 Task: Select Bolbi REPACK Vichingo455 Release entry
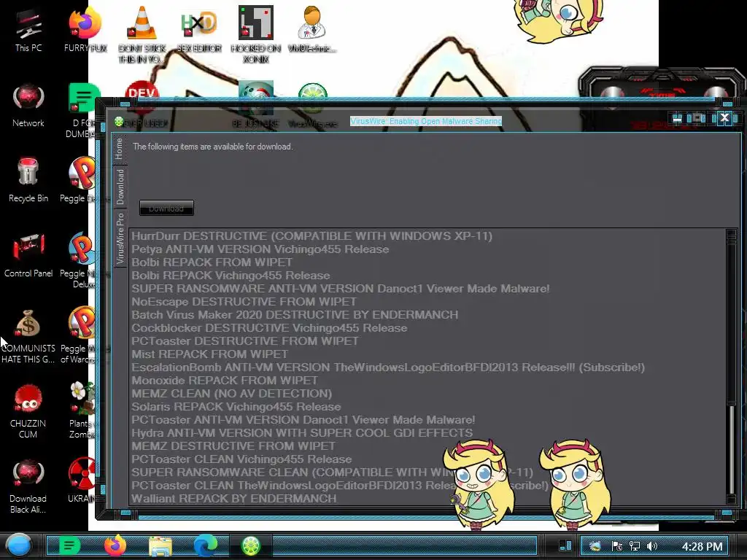pyautogui.click(x=231, y=276)
